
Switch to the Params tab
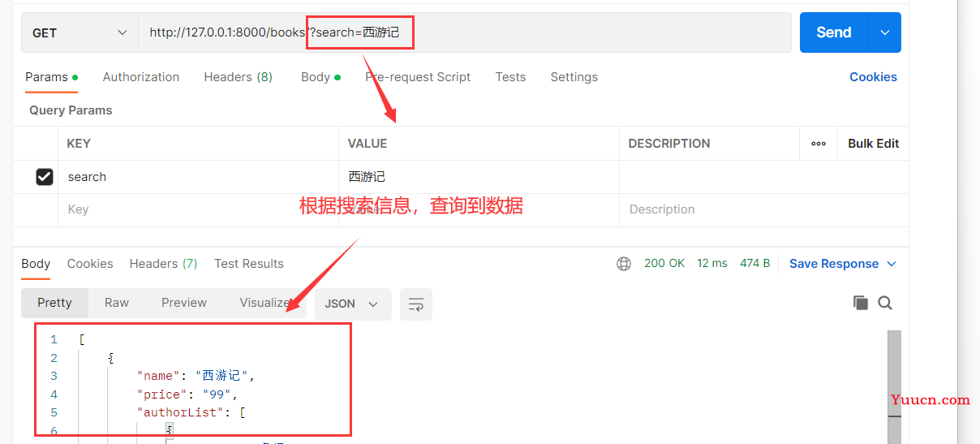[x=51, y=77]
